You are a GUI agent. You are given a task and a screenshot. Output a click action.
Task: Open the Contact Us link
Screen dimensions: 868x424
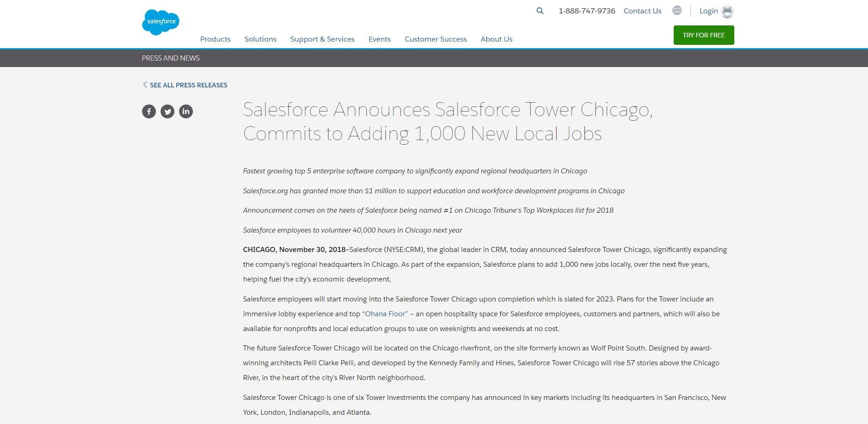[x=643, y=11]
